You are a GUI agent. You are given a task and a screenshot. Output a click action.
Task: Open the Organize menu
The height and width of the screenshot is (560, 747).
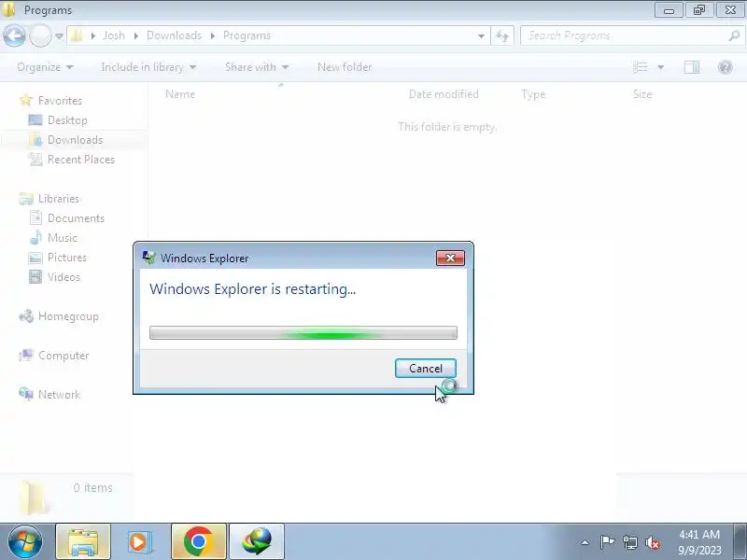pos(45,67)
